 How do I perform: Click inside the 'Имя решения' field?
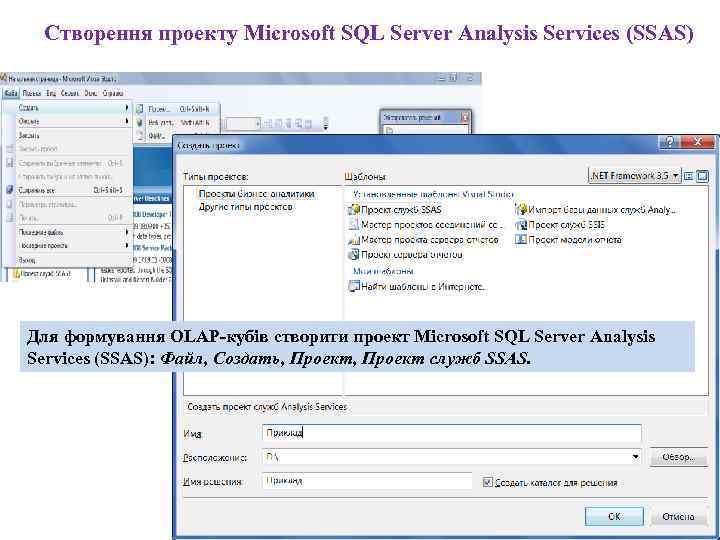pos(367,481)
